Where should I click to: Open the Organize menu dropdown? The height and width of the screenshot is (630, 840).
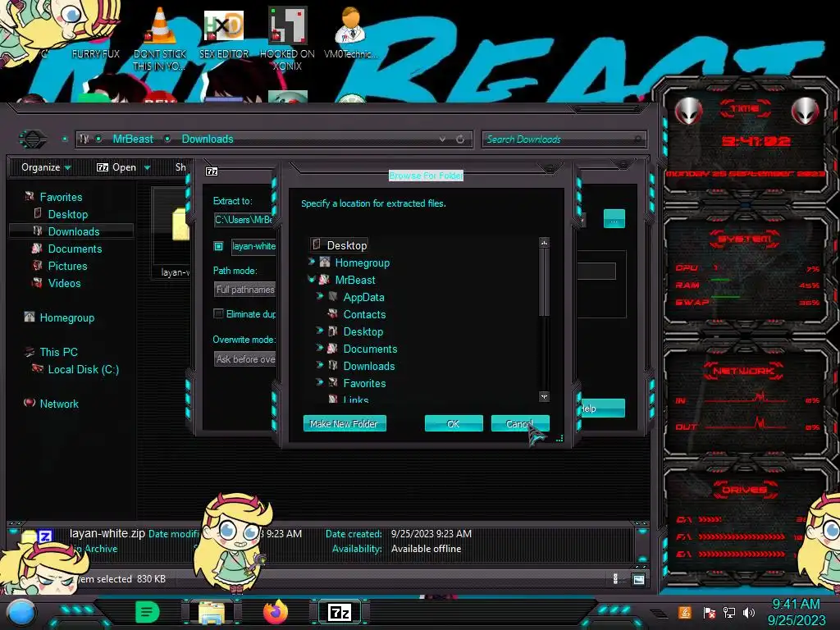coord(46,167)
